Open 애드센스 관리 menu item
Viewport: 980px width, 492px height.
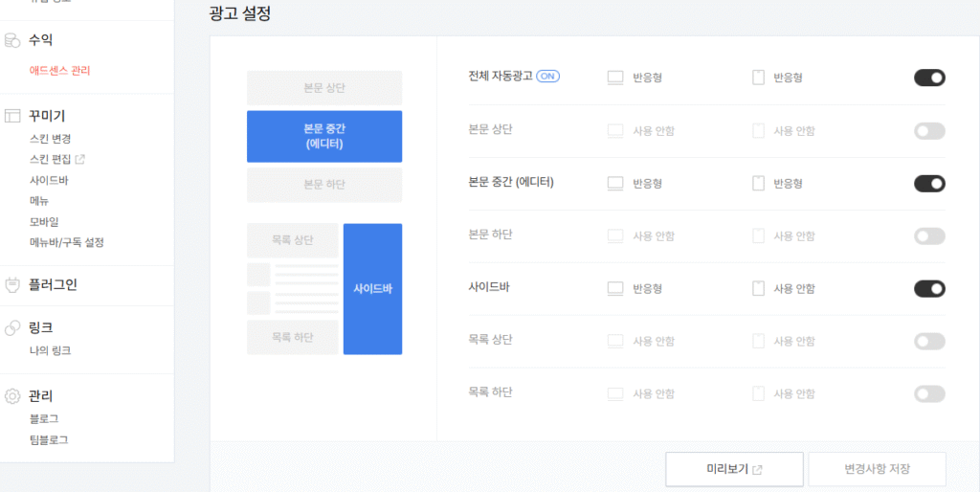click(60, 71)
